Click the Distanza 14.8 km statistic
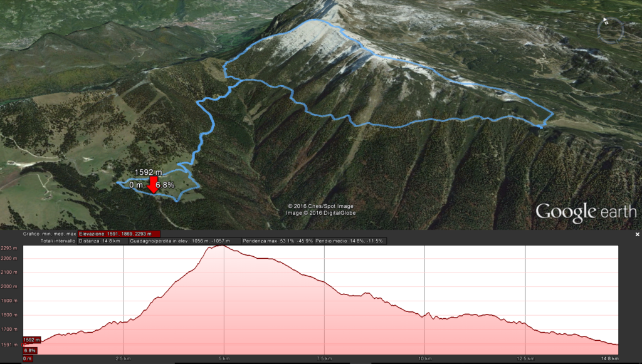Image resolution: width=642 pixels, height=364 pixels. pos(102,241)
